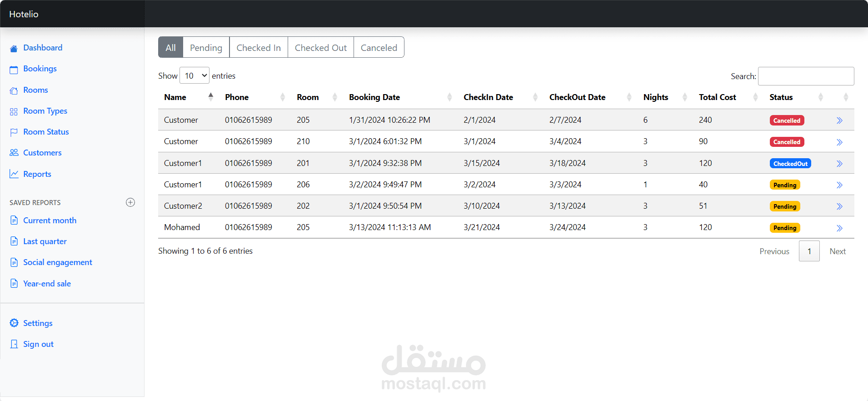868x401 pixels.
Task: Select the Mohamed name cell
Action: click(x=182, y=227)
